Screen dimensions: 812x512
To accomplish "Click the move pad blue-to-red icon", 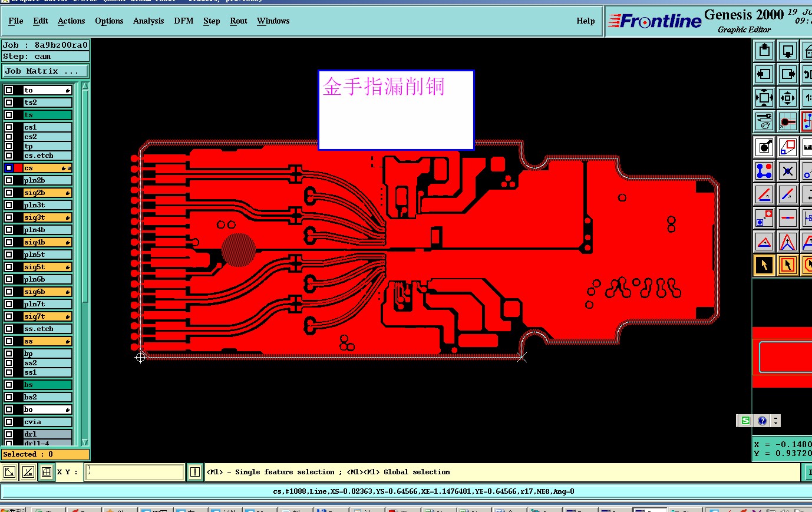I will [x=764, y=218].
